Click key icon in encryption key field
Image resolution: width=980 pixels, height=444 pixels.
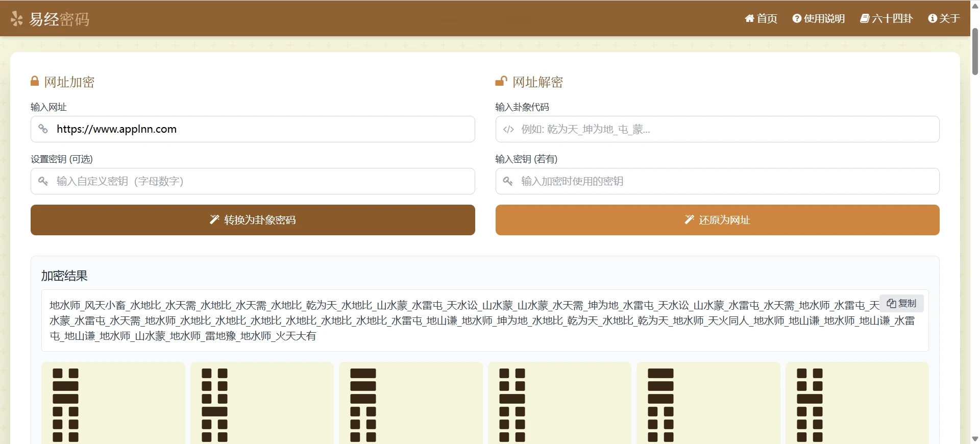pyautogui.click(x=43, y=181)
